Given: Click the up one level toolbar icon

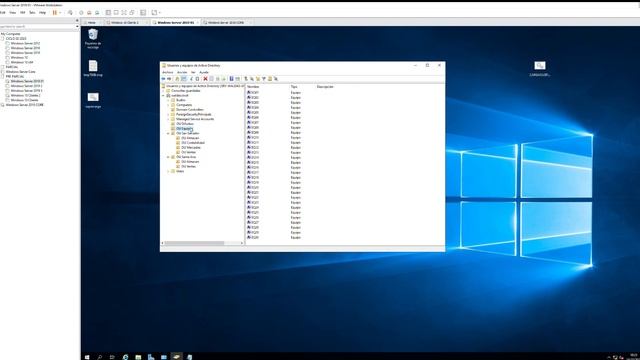Looking at the screenshot, I should (177, 79).
